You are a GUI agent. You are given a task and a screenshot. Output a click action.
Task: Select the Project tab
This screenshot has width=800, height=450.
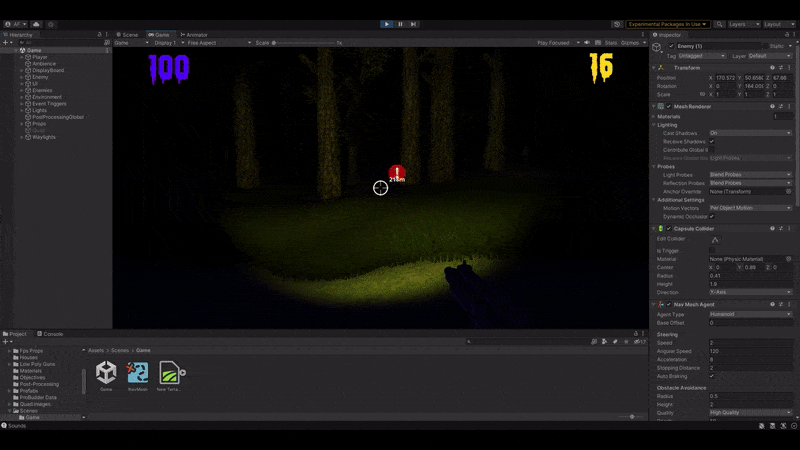point(15,334)
